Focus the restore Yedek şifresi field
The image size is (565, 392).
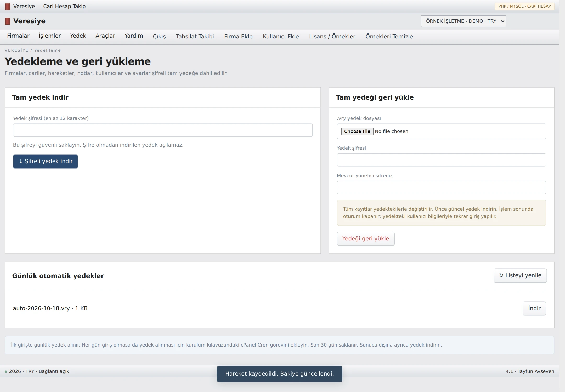(441, 160)
